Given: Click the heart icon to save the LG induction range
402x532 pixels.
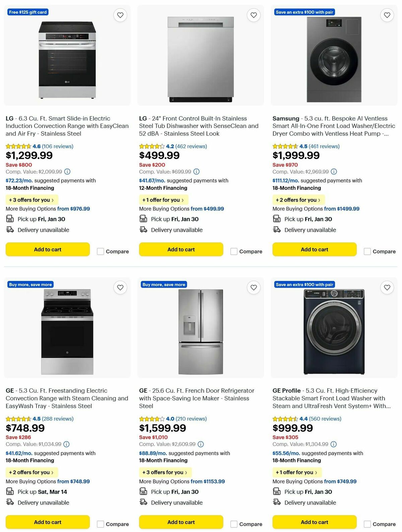Looking at the screenshot, I should coord(120,15).
